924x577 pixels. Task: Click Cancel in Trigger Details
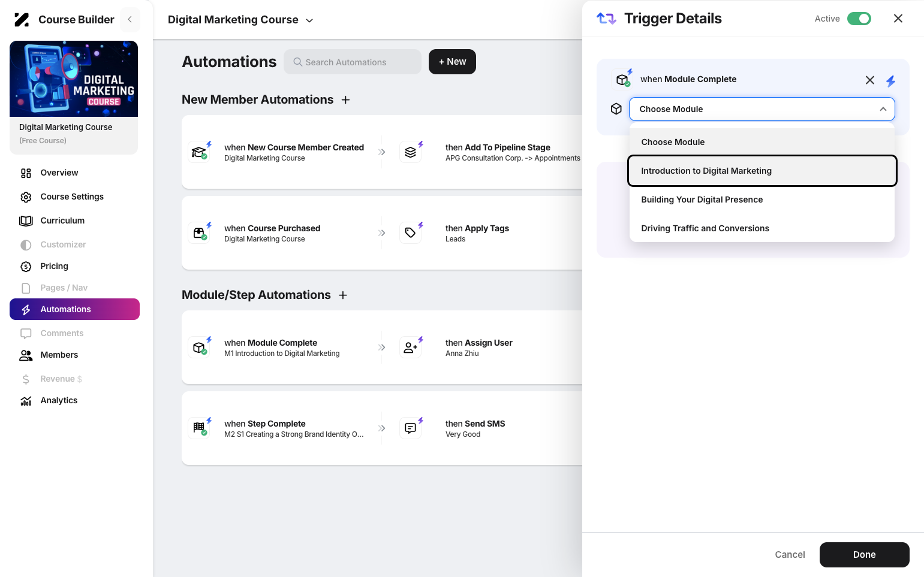[x=790, y=555]
